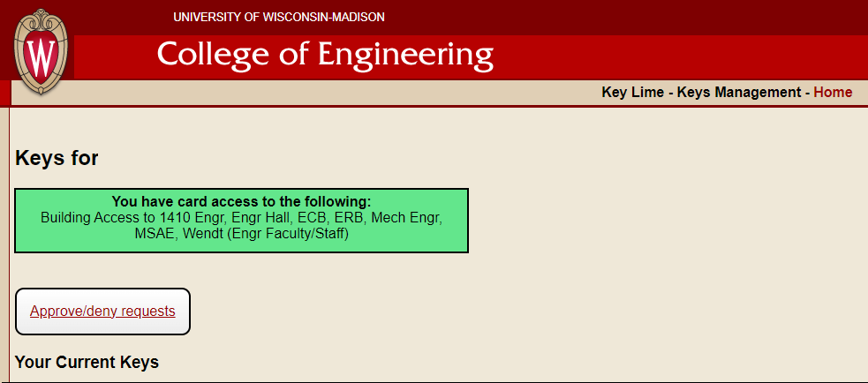Image resolution: width=868 pixels, height=383 pixels.
Task: Click the white W on the crest
Action: coord(41,57)
